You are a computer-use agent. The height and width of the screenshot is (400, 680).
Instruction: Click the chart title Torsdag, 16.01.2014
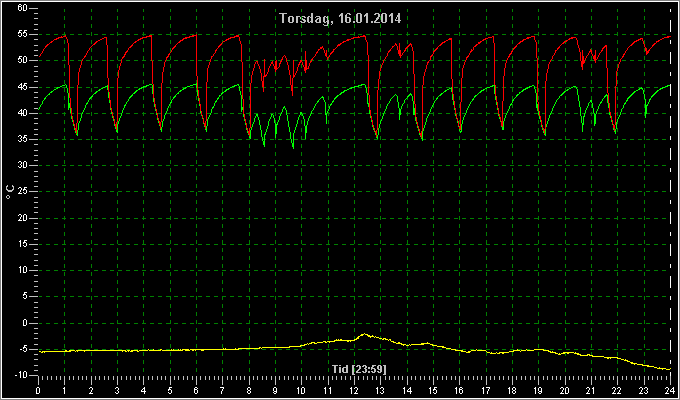pos(340,18)
